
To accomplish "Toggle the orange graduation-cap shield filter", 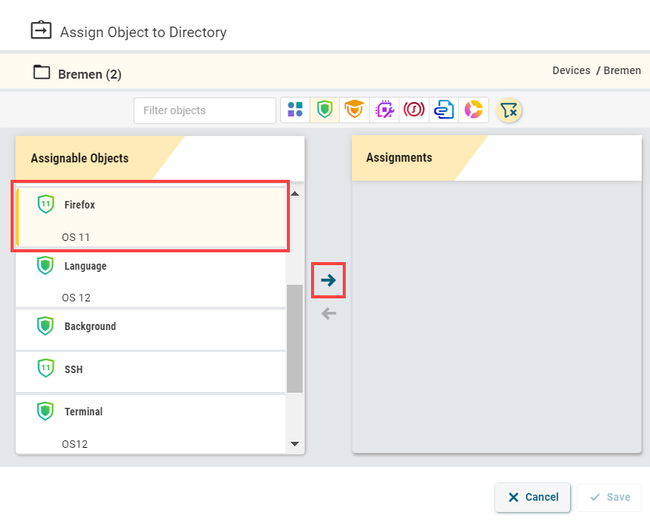I will (353, 110).
